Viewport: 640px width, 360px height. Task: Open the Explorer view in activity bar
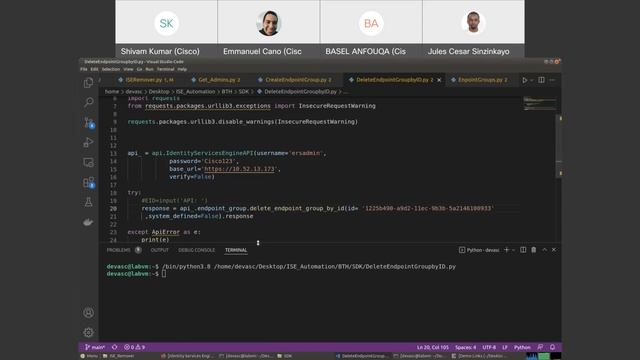click(x=88, y=83)
